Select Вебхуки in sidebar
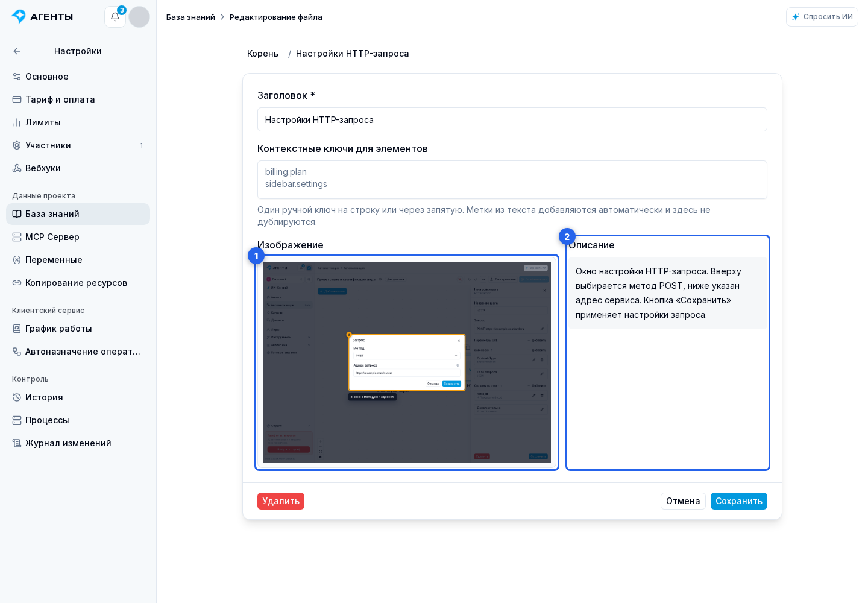 (78, 168)
